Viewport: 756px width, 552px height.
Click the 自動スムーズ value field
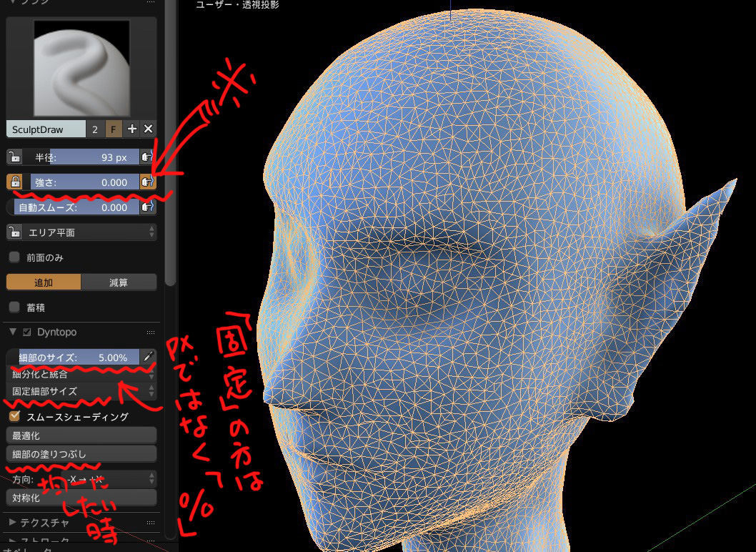coord(74,207)
